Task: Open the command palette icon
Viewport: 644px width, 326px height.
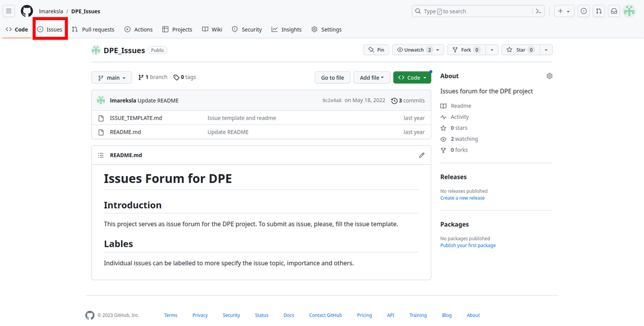Action: 538,10
